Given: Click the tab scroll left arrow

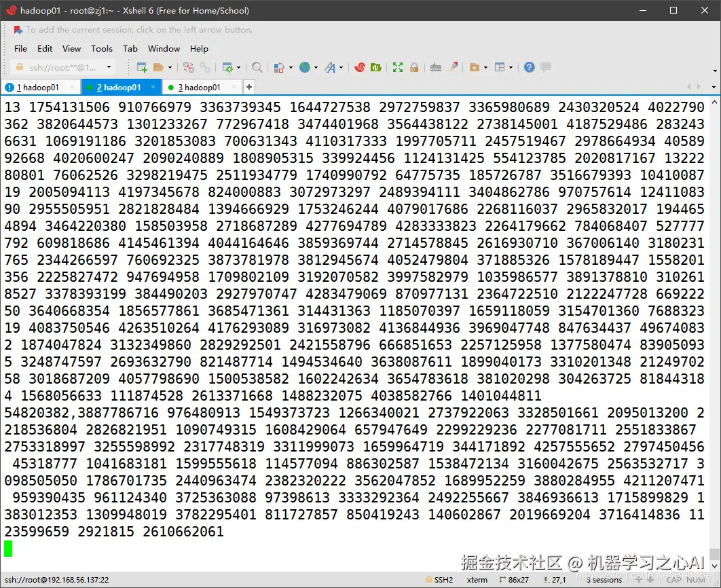Looking at the screenshot, I should pos(689,86).
